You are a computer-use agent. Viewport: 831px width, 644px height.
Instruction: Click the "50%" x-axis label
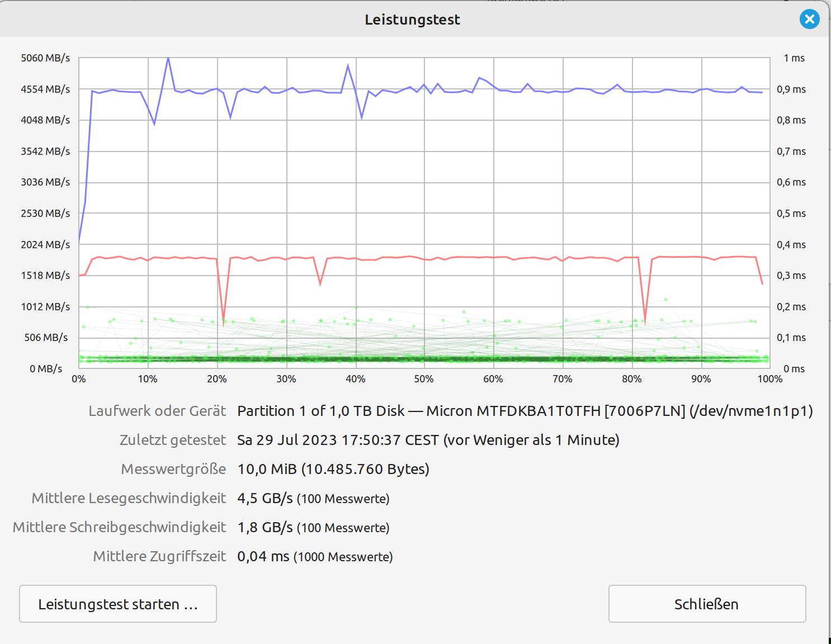pos(424,379)
